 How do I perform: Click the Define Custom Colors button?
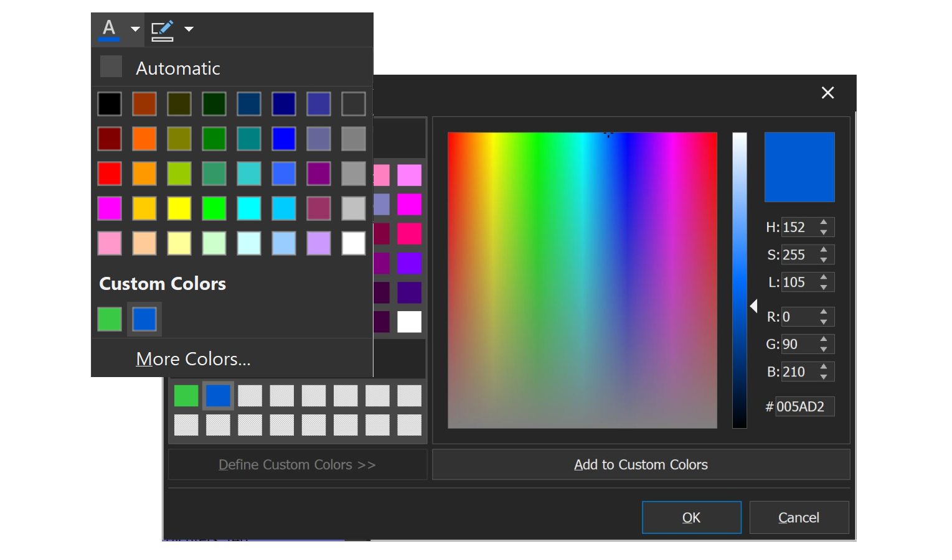[298, 465]
